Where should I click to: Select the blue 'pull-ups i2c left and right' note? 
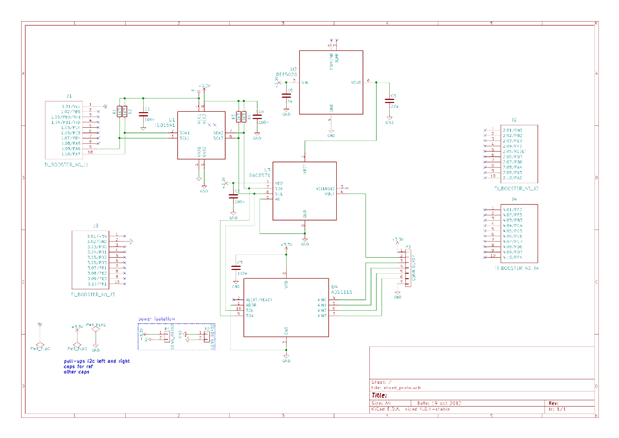(97, 361)
